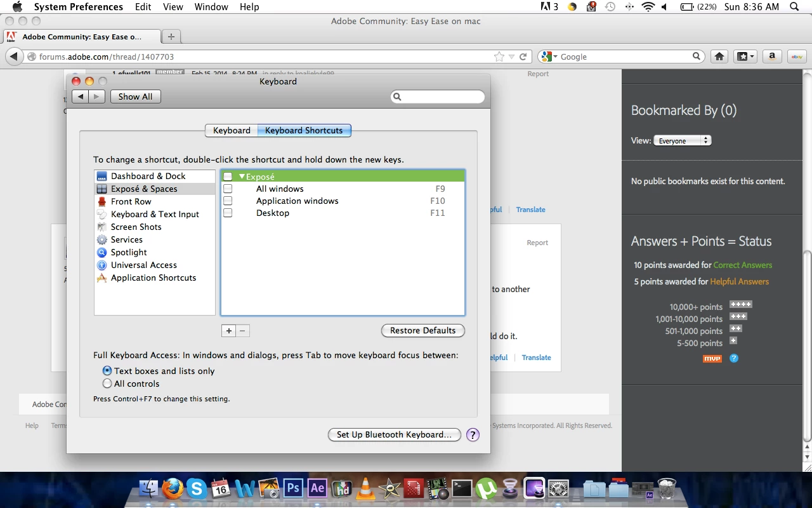Open Apple menu icon
Image resolution: width=812 pixels, height=508 pixels.
[17, 7]
